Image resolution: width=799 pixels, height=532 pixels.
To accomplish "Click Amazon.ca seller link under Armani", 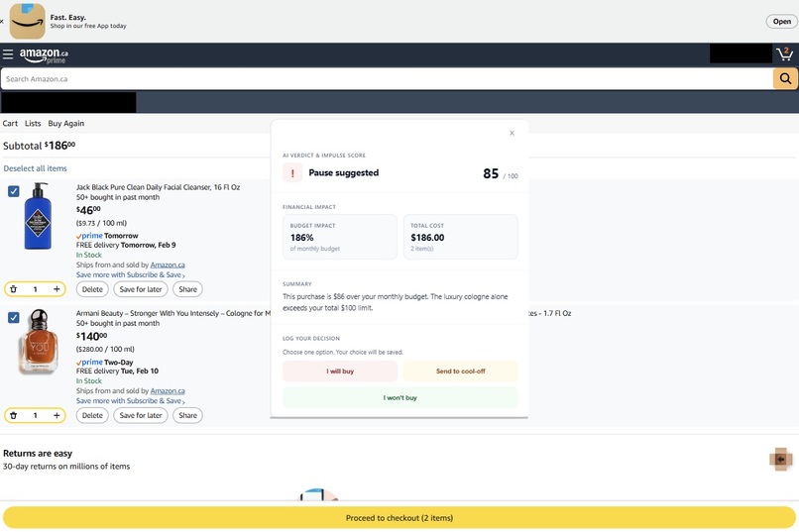I will point(168,391).
